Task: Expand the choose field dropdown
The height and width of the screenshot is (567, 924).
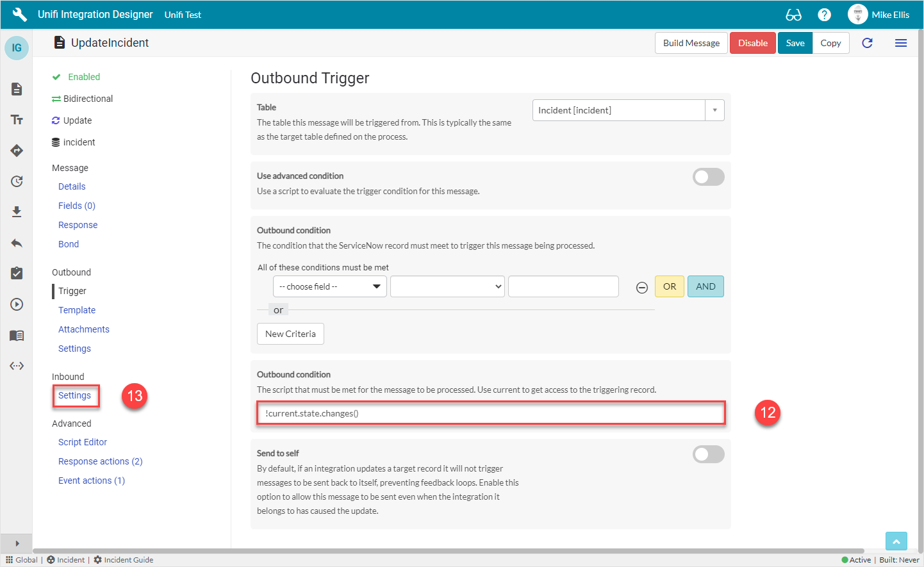Action: pos(329,286)
